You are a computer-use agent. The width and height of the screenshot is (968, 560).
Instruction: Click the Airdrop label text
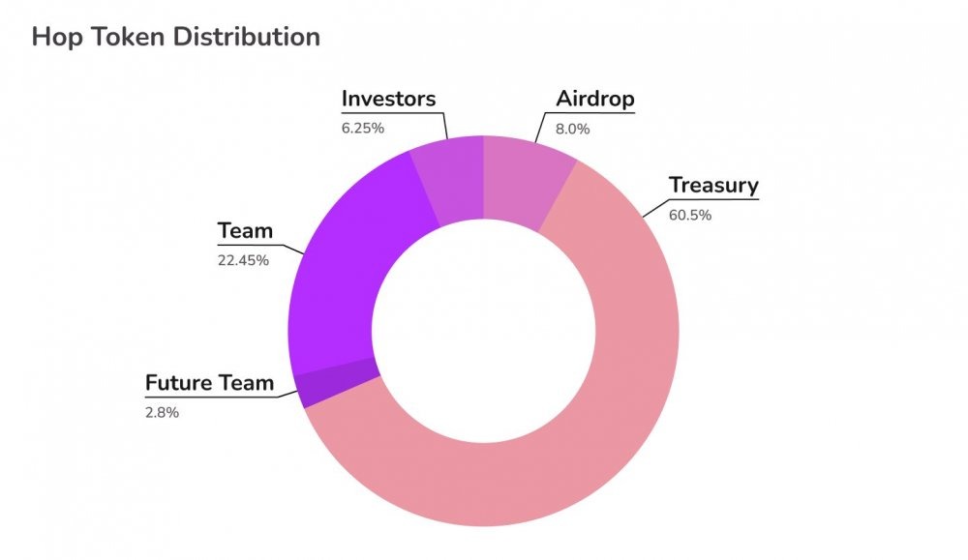595,99
